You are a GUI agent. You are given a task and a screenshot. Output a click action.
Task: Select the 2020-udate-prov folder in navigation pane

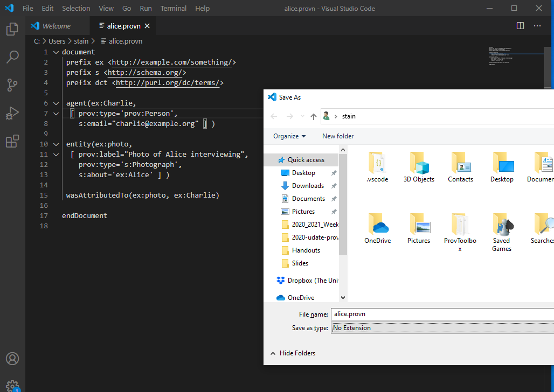coord(309,237)
